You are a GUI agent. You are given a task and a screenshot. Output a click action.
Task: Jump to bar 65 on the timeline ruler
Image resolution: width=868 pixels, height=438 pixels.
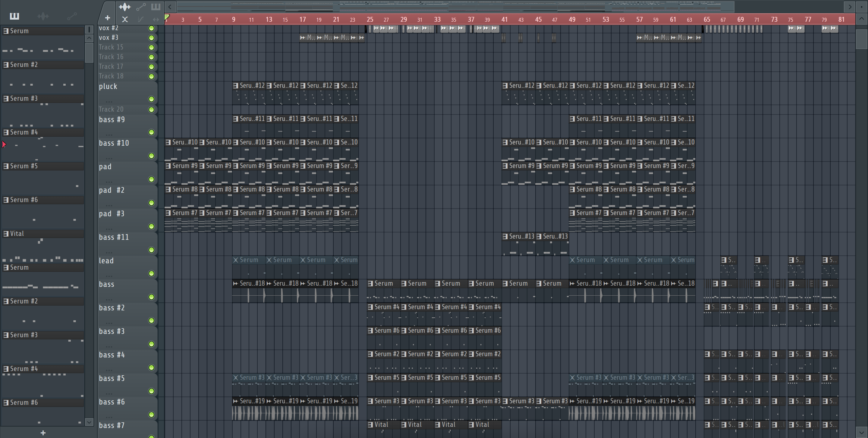(706, 19)
